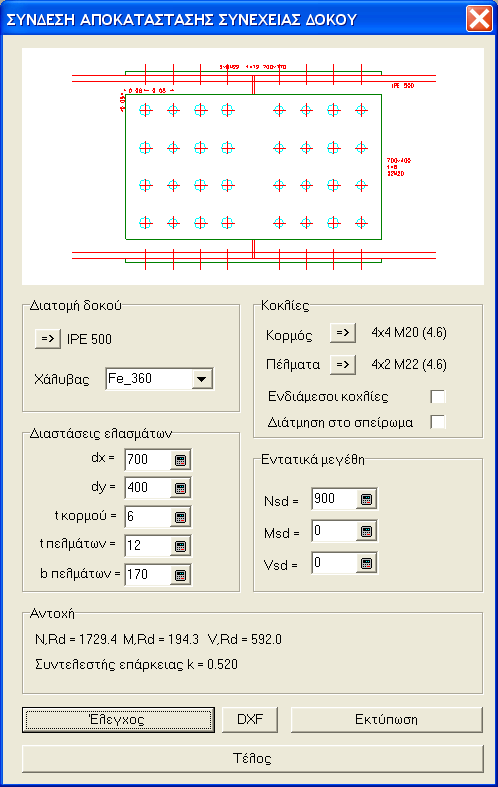This screenshot has width=498, height=787.
Task: Export drawing with DXF button
Action: click(250, 720)
